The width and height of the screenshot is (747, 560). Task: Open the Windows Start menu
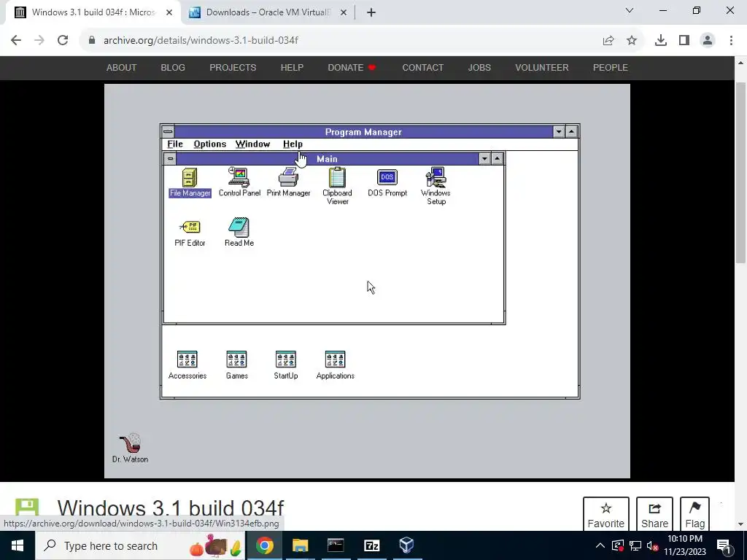(18, 545)
